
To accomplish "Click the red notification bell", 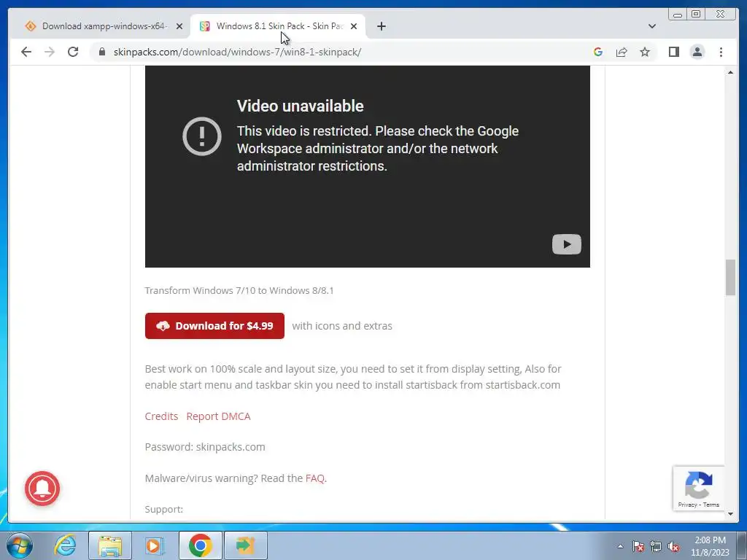I will point(42,489).
